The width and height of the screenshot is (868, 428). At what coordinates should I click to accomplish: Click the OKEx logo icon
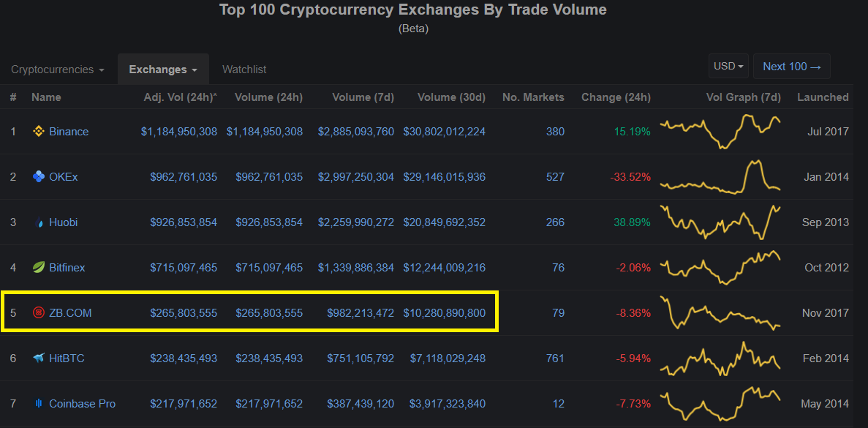pyautogui.click(x=38, y=176)
